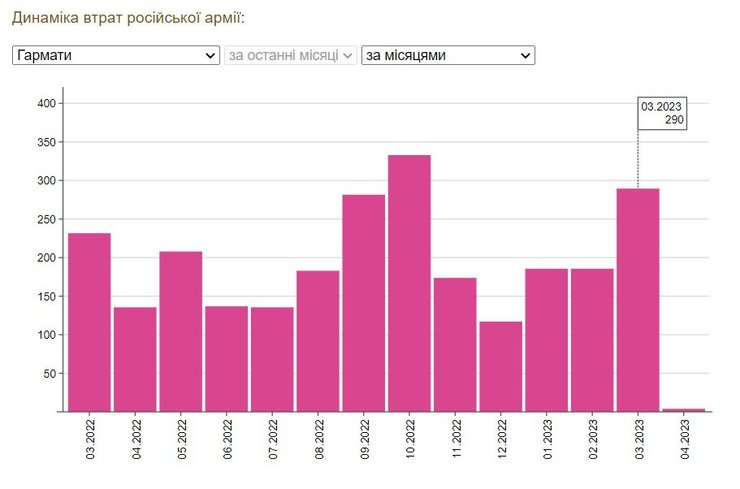Open the за останні місяці dropdown

tap(290, 56)
